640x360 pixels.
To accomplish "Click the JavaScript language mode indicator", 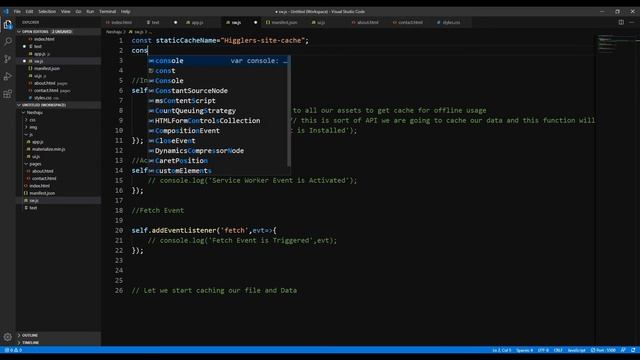I will pos(576,350).
